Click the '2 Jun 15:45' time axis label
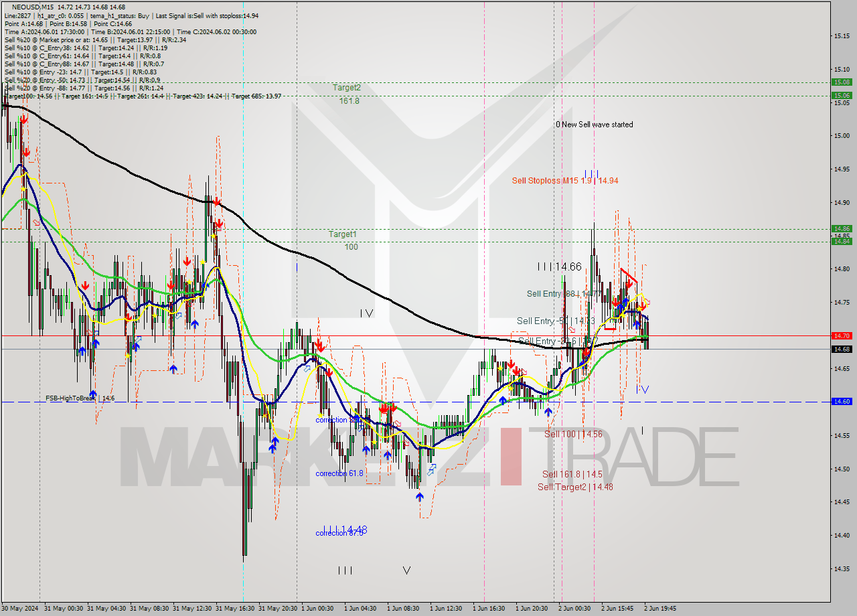Image resolution: width=857 pixels, height=616 pixels. tap(617, 609)
